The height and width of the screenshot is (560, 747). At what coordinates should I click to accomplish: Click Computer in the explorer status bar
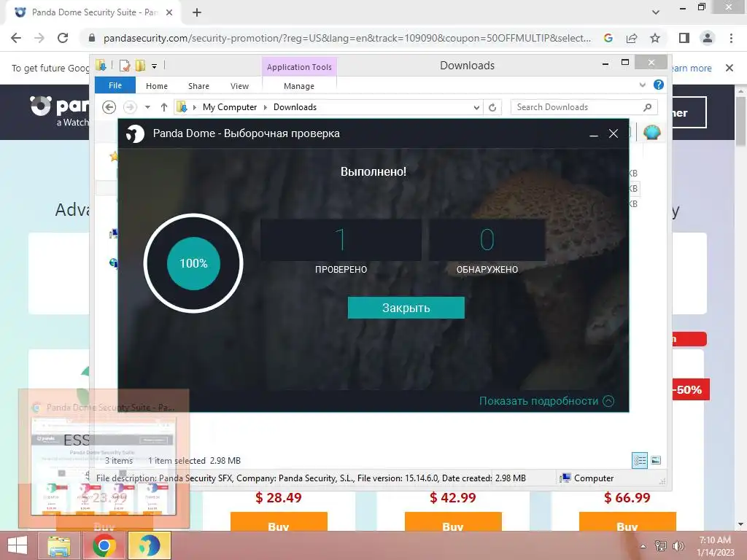587,478
